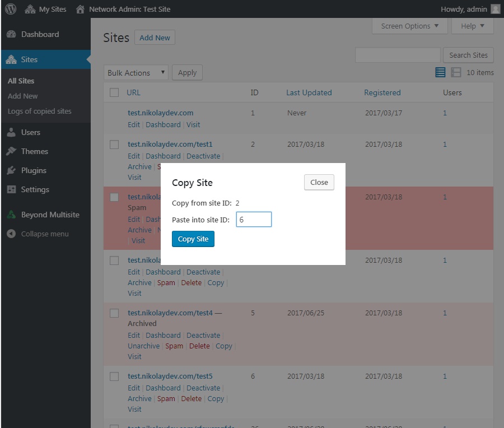Expand the Help dropdown
Image resolution: width=504 pixels, height=428 pixels.
(x=472, y=26)
